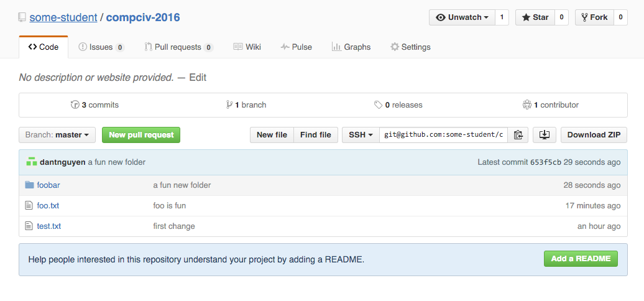Click the New pull request button
This screenshot has width=644, height=301.
pyautogui.click(x=141, y=135)
